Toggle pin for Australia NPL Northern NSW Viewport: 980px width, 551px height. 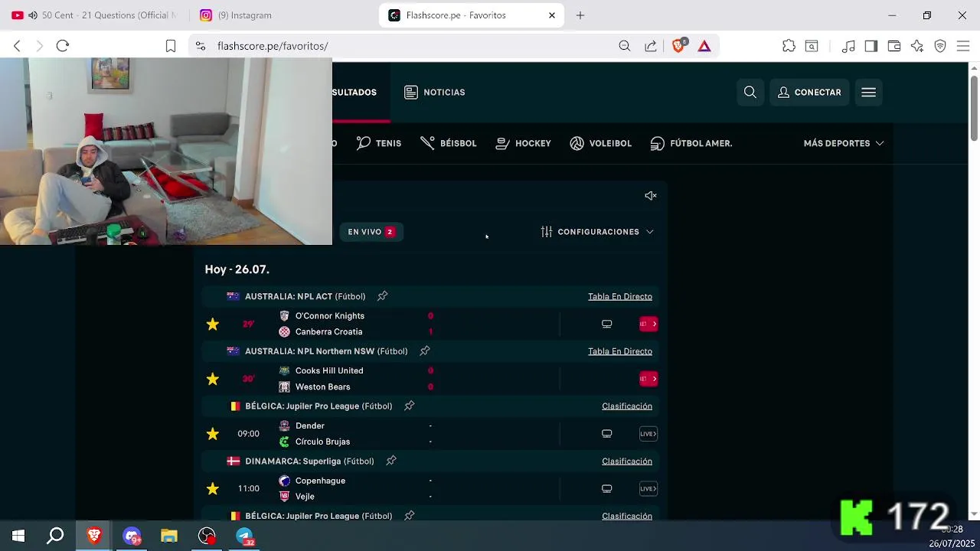425,351
